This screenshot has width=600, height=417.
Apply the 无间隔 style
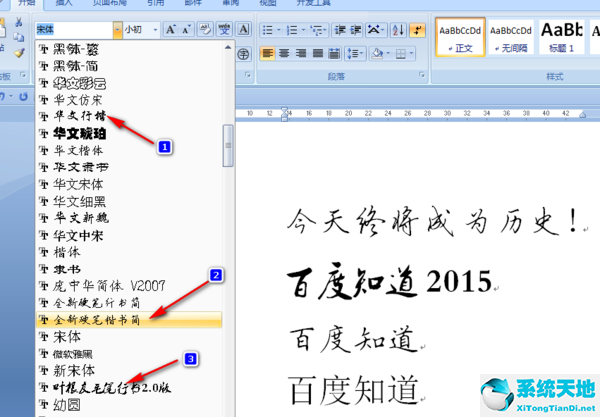(x=511, y=37)
